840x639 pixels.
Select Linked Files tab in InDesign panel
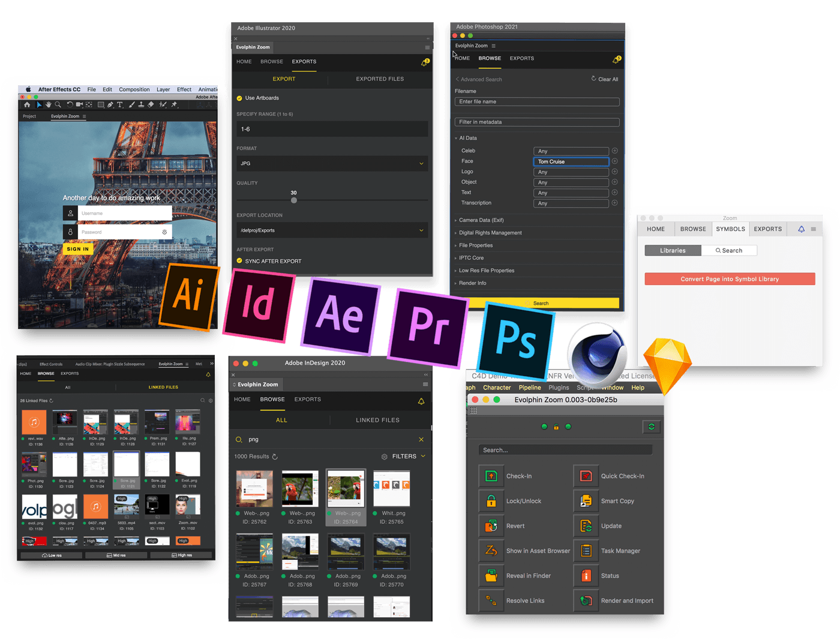[x=377, y=420]
